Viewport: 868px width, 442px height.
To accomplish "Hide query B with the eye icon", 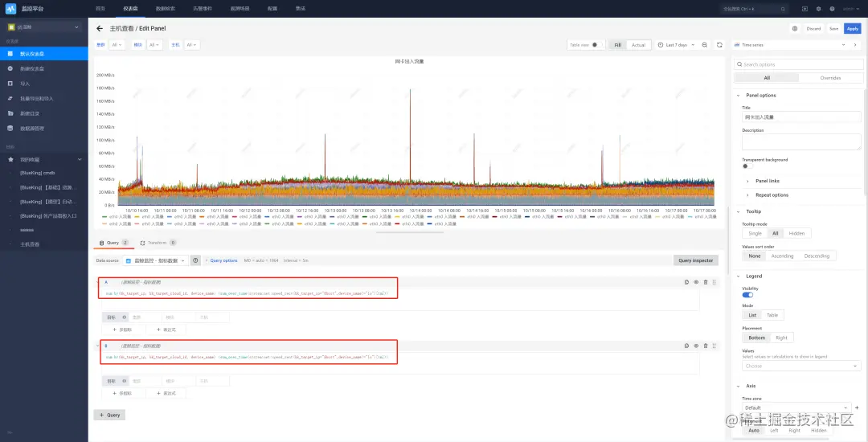I will coord(696,346).
